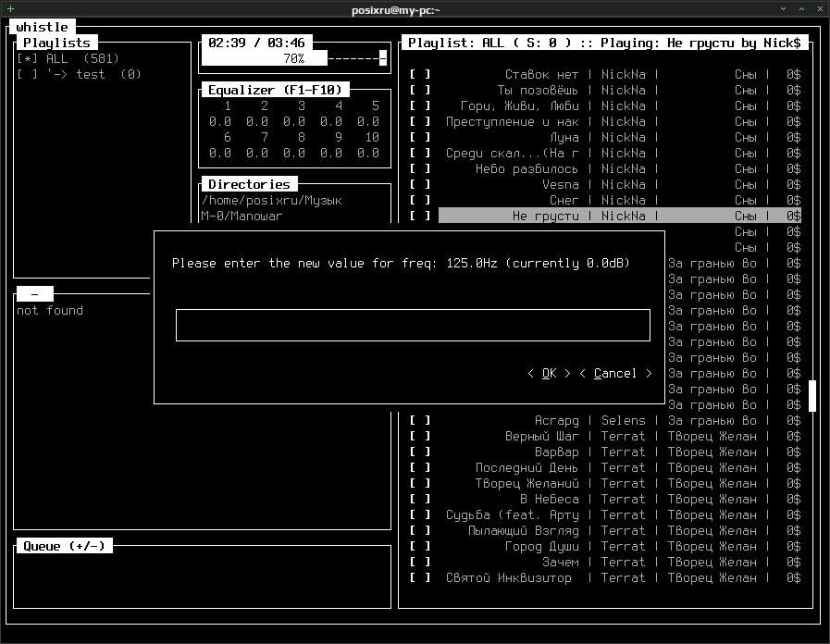This screenshot has height=644, width=830.
Task: Click the 0.0 value under equalizer band 7
Action: 256,154
